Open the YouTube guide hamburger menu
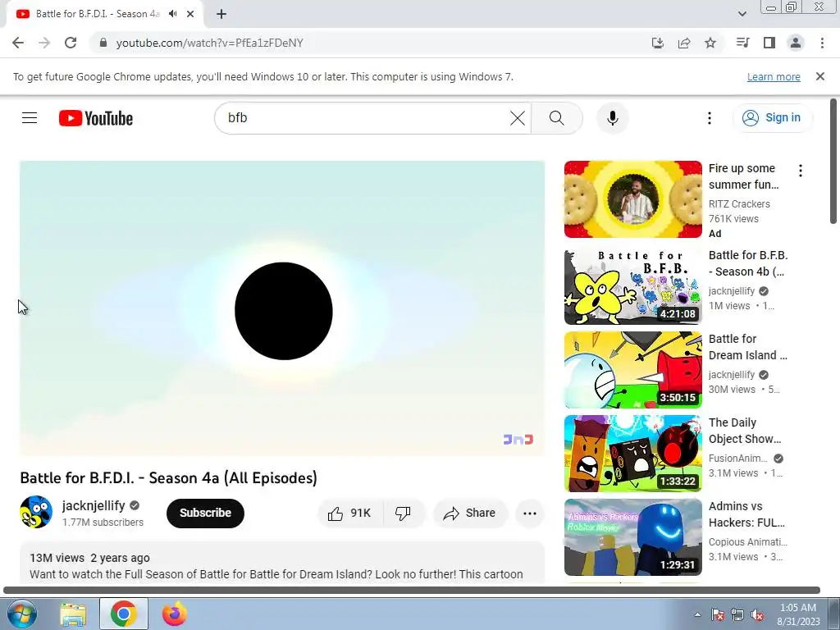The width and height of the screenshot is (840, 630). pyautogui.click(x=30, y=118)
